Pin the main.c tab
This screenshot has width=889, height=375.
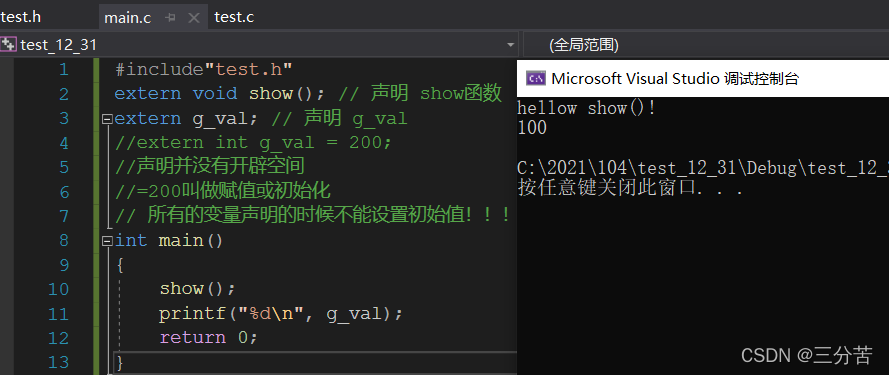[170, 18]
